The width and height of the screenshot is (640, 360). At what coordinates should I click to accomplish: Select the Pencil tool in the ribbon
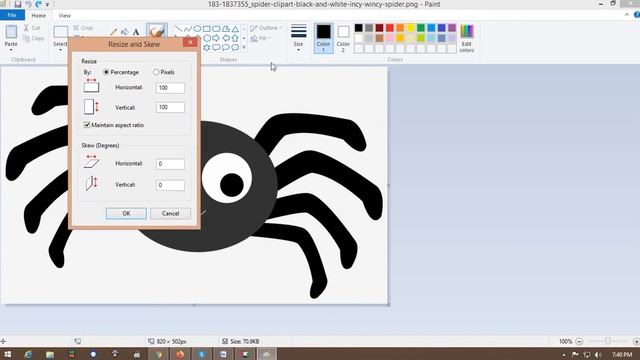click(x=114, y=31)
